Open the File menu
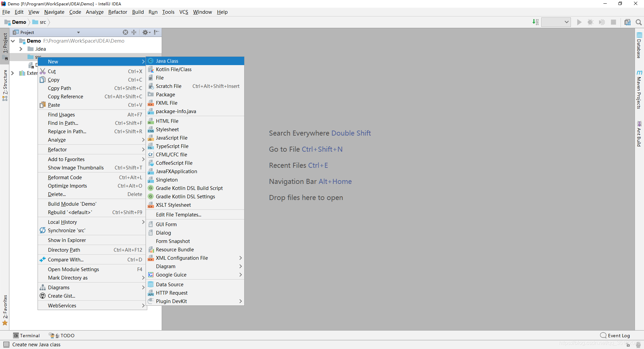 point(6,12)
